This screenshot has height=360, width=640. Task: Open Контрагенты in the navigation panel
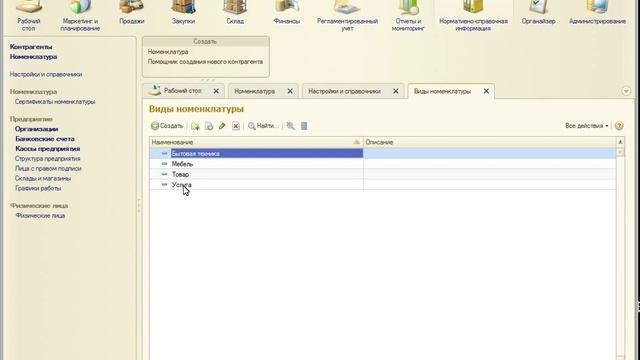click(31, 47)
